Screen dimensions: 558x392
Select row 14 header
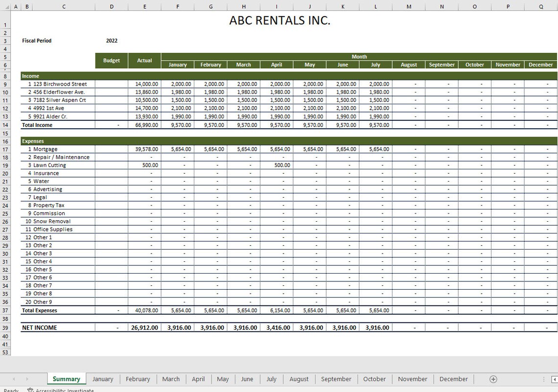(x=5, y=125)
